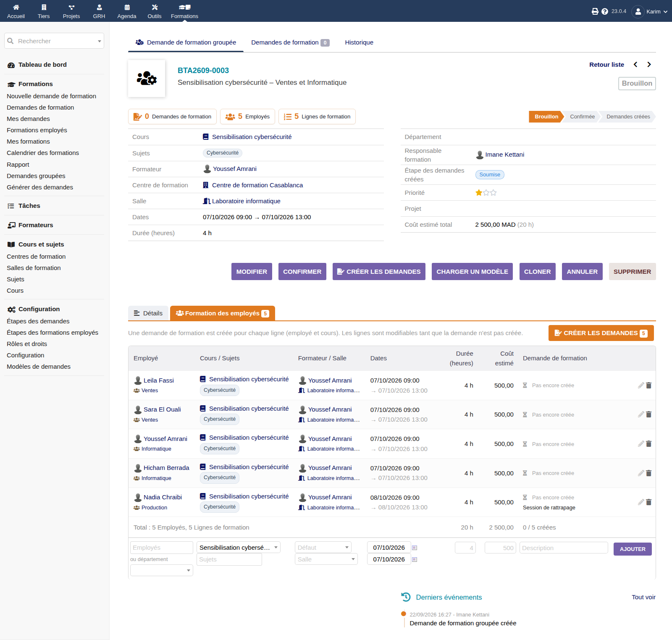This screenshot has width=672, height=640.
Task: Expand the Salle dropdown in add row
Action: 326,559
